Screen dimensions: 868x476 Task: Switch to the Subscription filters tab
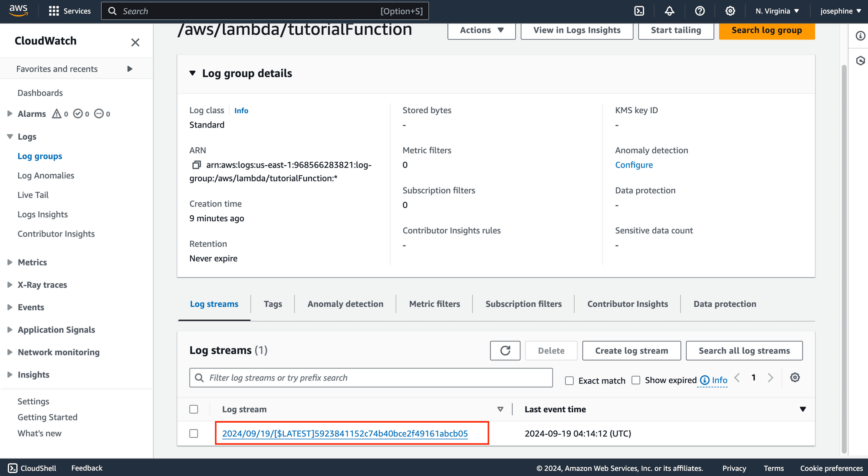(523, 304)
